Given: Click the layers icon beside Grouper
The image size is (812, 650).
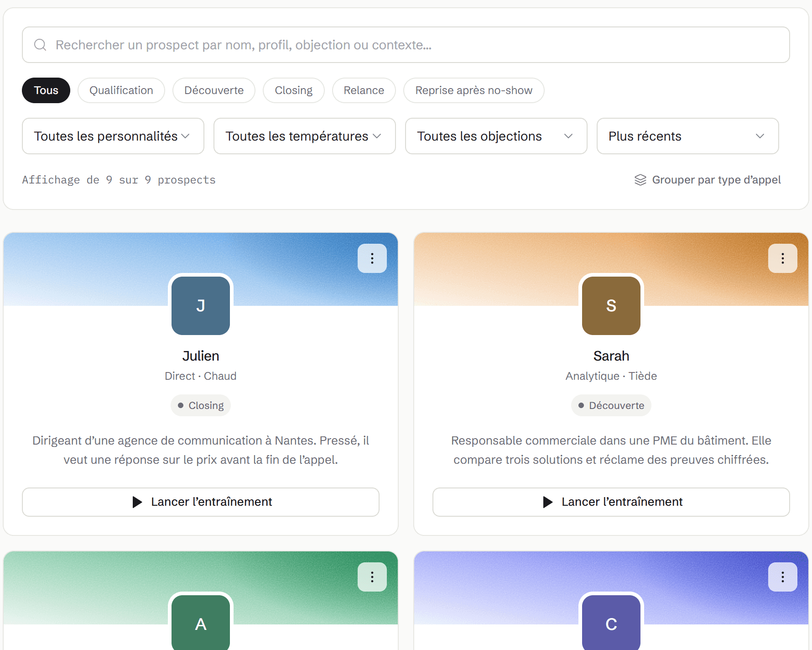Looking at the screenshot, I should point(640,180).
